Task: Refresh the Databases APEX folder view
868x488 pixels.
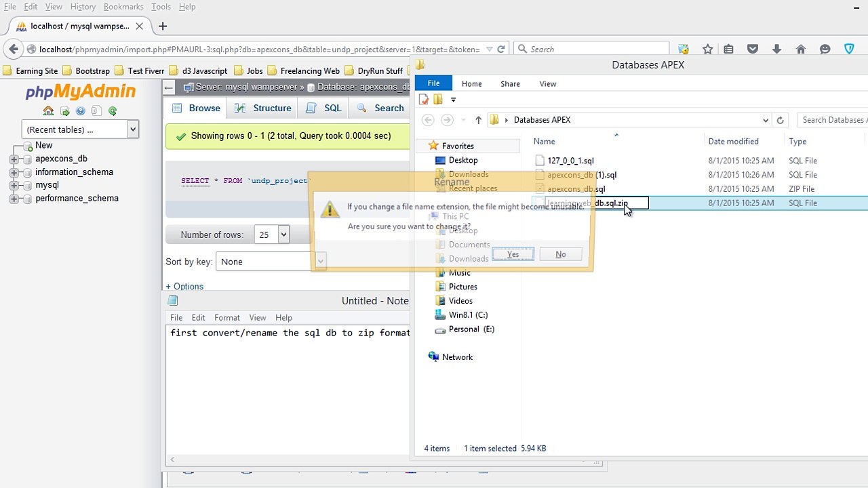Action: pos(780,120)
